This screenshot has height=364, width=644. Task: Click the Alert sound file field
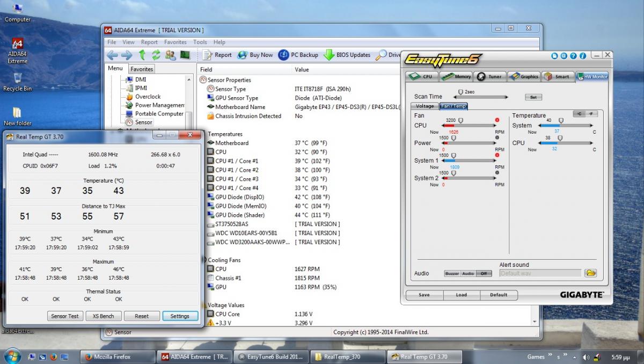pyautogui.click(x=540, y=273)
